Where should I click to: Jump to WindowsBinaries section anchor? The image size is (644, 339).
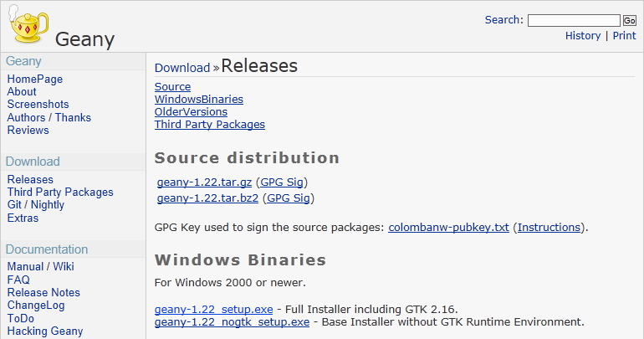198,100
